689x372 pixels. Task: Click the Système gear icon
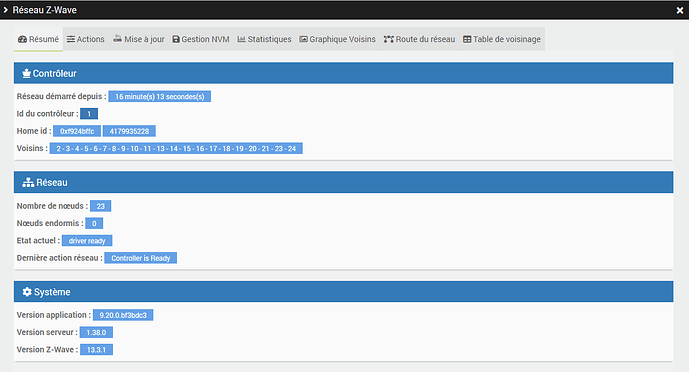point(27,292)
